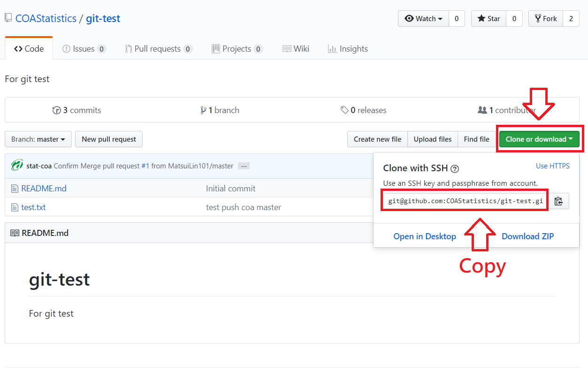View the 3 commits history
The height and width of the screenshot is (387, 588).
point(76,110)
